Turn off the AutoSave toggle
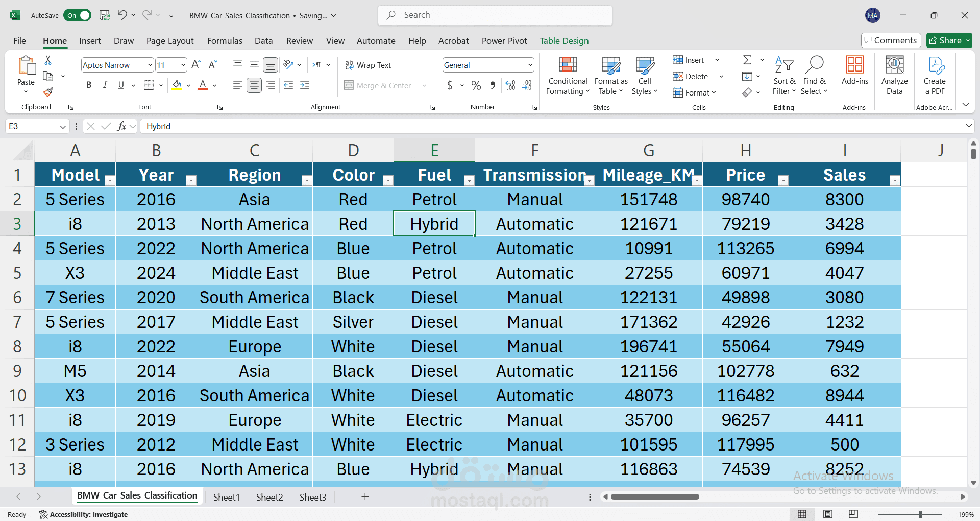980x521 pixels. 77,15
